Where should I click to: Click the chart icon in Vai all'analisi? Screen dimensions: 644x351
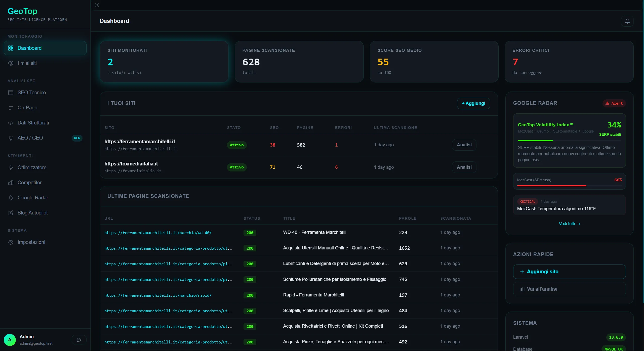522,289
